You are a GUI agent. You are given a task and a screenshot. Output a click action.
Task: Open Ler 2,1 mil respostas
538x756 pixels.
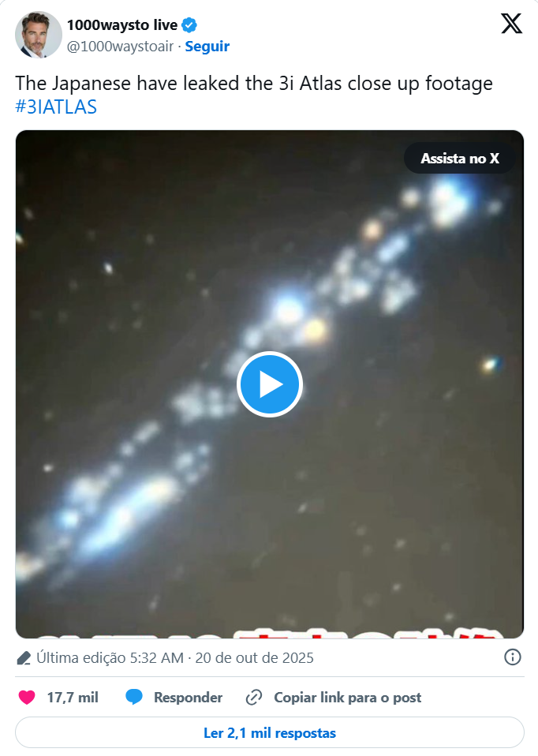(270, 733)
